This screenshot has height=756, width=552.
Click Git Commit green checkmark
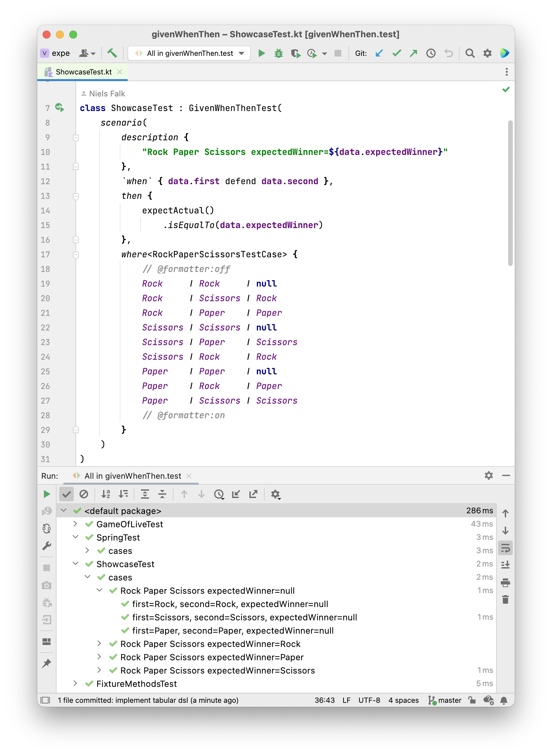(x=397, y=53)
